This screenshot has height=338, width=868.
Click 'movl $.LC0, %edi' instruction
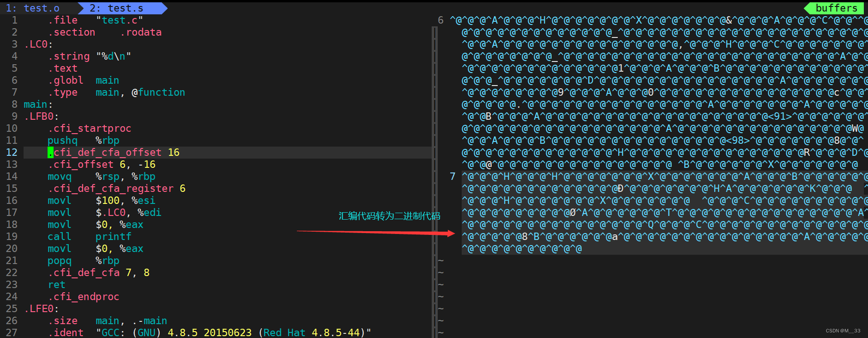[x=104, y=213]
